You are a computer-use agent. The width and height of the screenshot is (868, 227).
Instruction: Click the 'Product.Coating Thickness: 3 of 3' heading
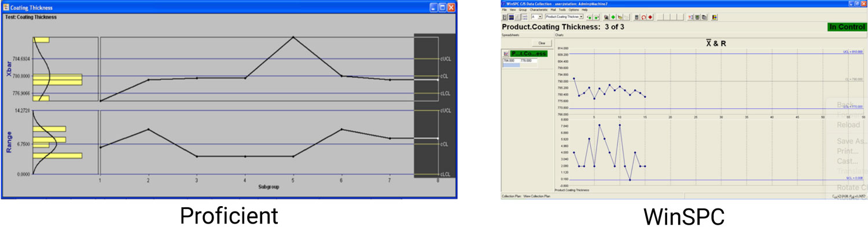[563, 27]
